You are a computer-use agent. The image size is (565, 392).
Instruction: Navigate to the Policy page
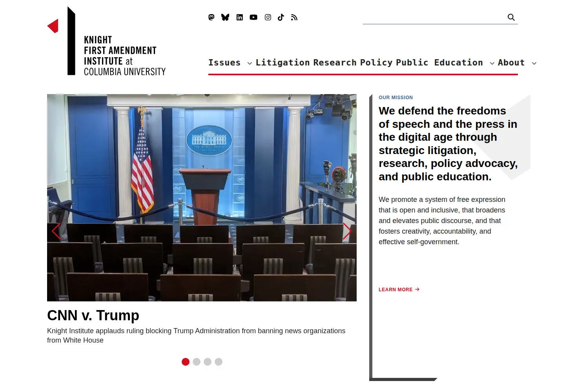pyautogui.click(x=376, y=63)
